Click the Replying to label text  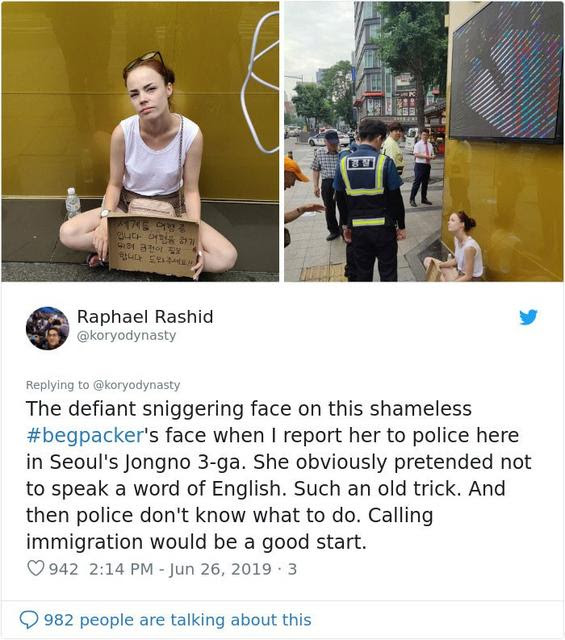click(x=57, y=385)
